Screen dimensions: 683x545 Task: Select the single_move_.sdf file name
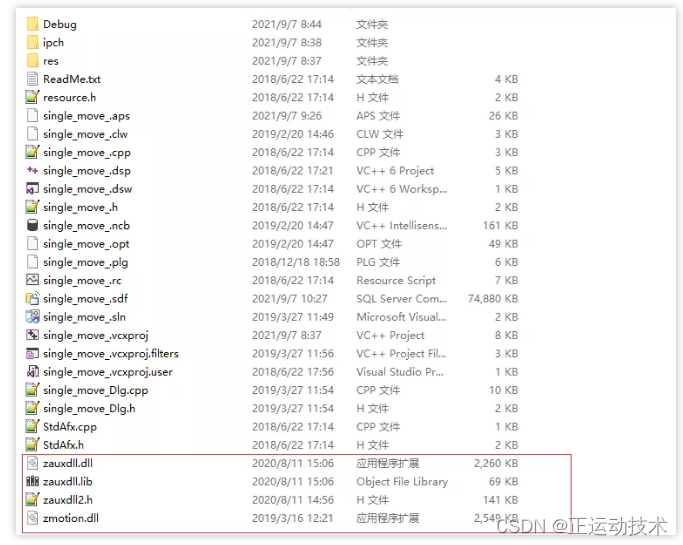85,299
